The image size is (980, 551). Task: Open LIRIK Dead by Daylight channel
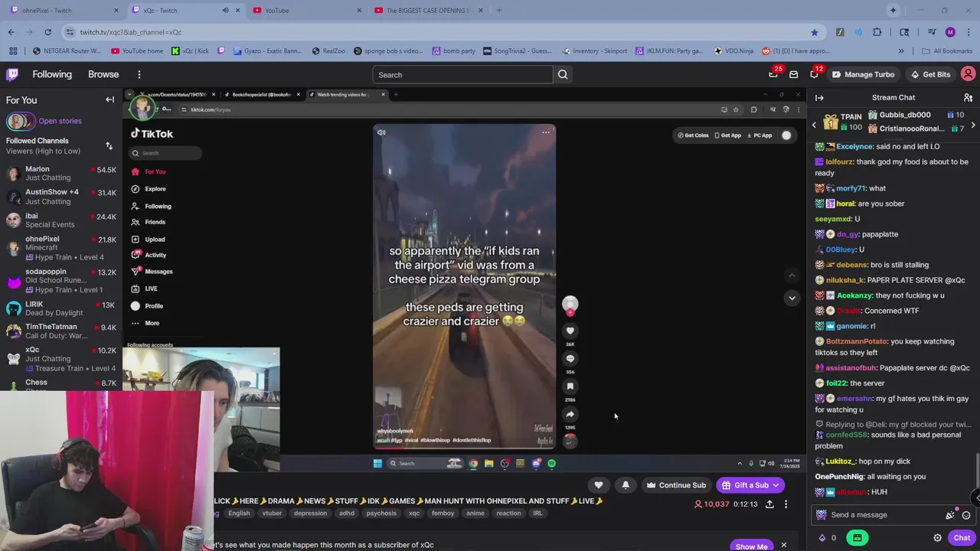tap(61, 308)
